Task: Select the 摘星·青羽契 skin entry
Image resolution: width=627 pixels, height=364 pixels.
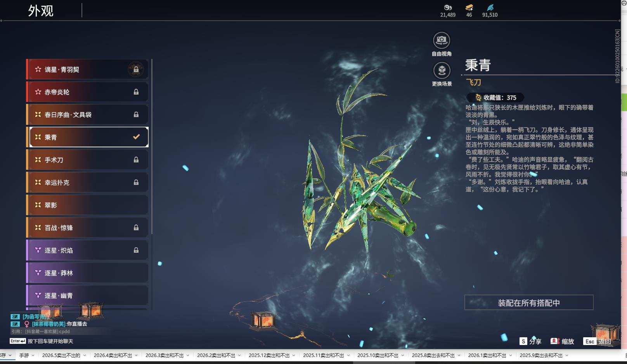Action: click(x=87, y=69)
